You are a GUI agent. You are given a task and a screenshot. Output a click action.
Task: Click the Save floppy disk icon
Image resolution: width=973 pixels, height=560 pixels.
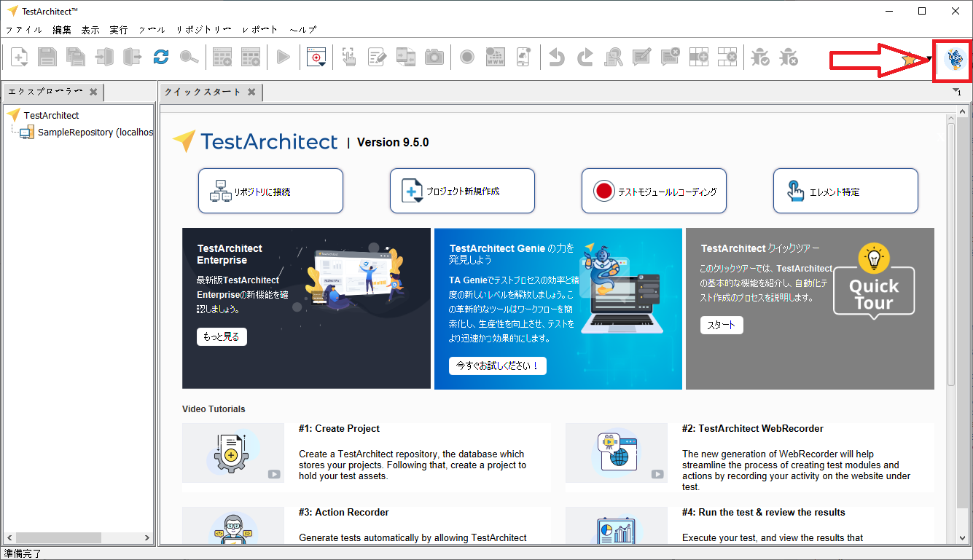click(x=47, y=57)
